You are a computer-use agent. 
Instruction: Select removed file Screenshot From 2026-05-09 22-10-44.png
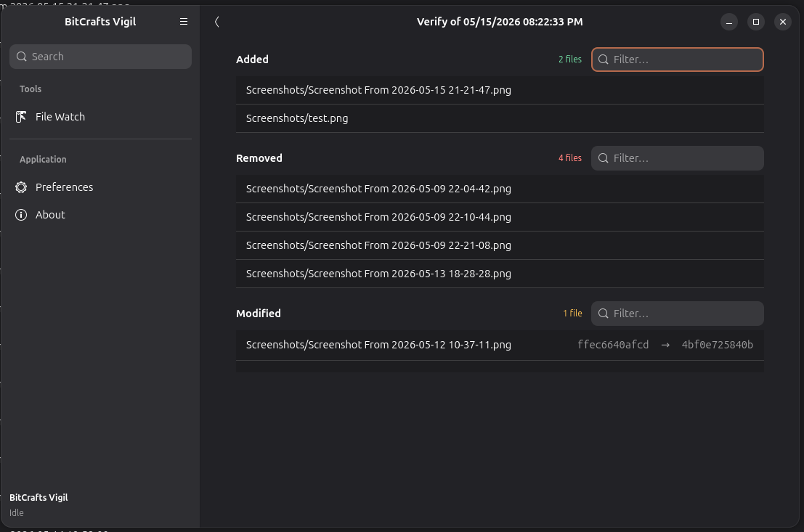[x=500, y=217]
